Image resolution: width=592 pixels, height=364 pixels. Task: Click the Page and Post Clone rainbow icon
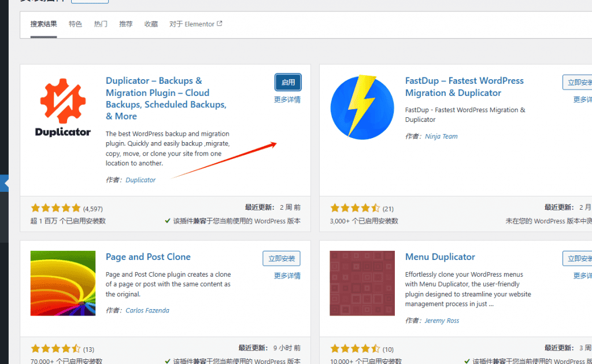pos(62,283)
